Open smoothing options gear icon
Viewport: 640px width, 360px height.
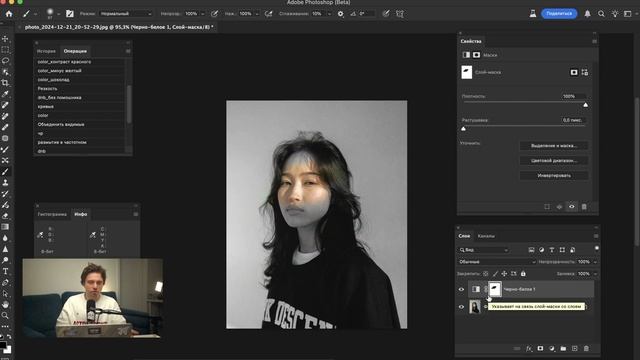[x=340, y=13]
